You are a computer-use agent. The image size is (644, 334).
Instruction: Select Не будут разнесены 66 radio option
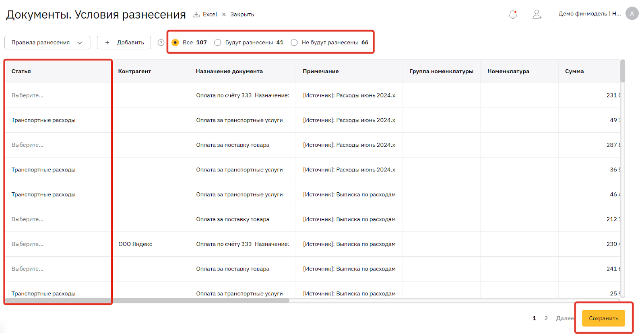click(294, 43)
